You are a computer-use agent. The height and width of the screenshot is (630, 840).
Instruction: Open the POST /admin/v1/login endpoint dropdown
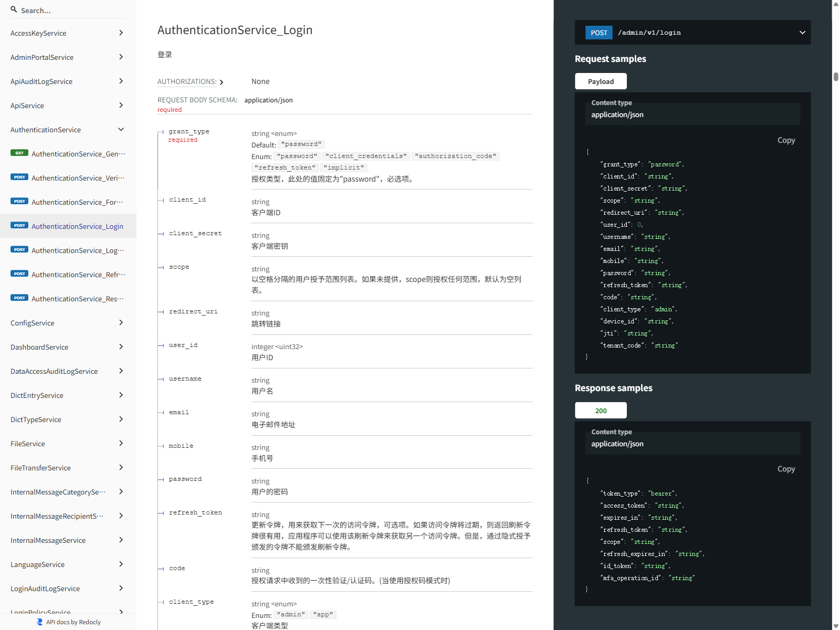pos(692,33)
